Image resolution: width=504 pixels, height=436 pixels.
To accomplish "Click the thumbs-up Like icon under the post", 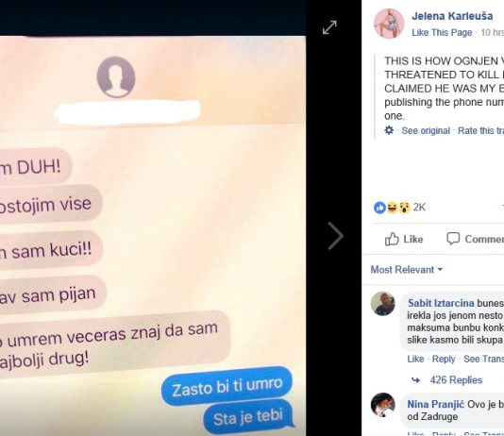I will point(392,239).
